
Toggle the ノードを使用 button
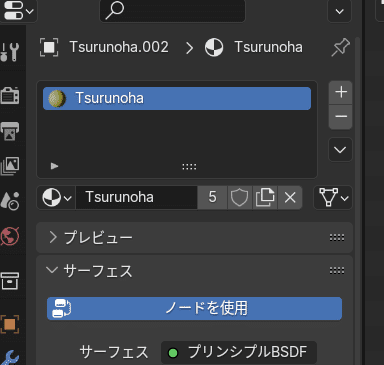click(194, 308)
